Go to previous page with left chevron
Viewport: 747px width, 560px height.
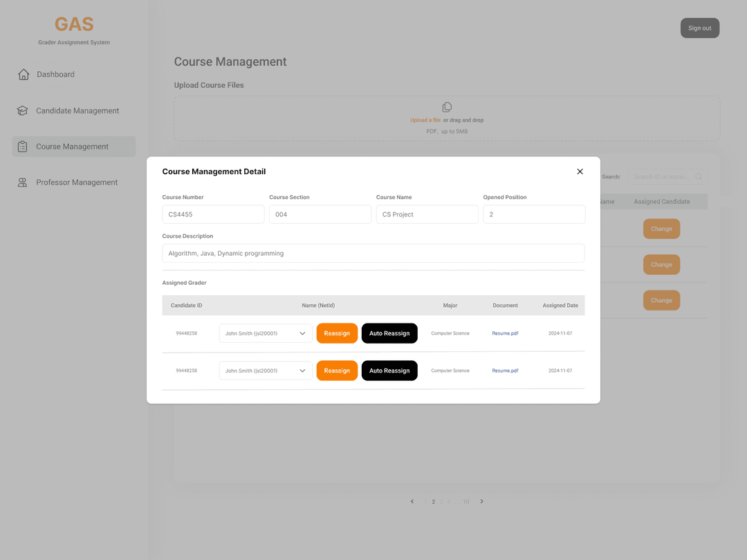[x=412, y=501]
